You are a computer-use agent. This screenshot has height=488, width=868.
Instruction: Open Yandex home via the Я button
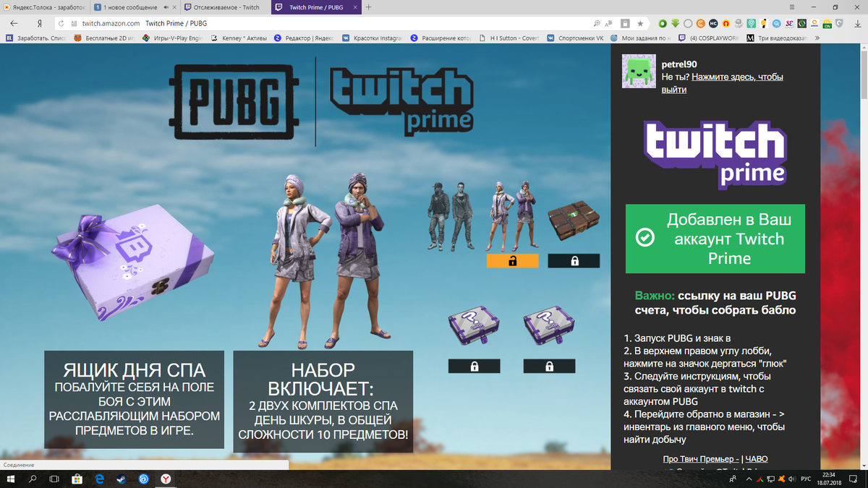[x=40, y=23]
